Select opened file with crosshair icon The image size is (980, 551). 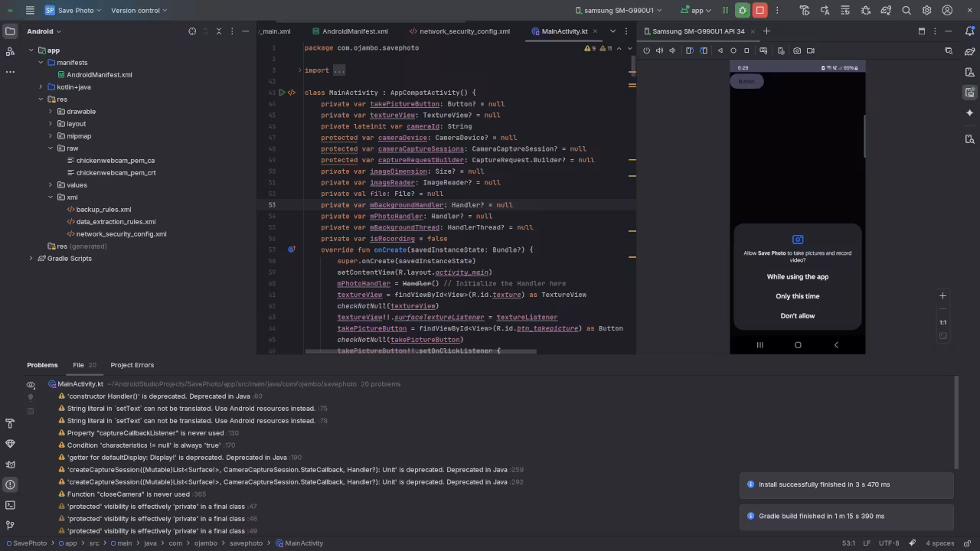pos(192,31)
